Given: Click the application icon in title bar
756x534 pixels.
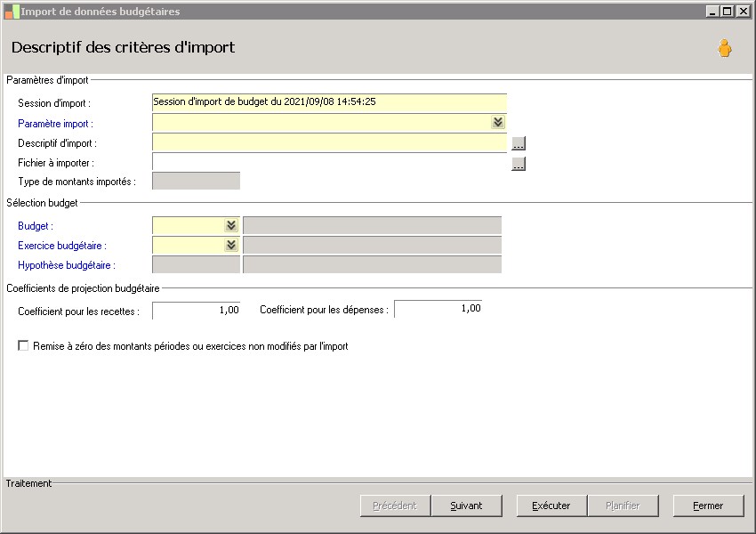Looking at the screenshot, I should 12,12.
